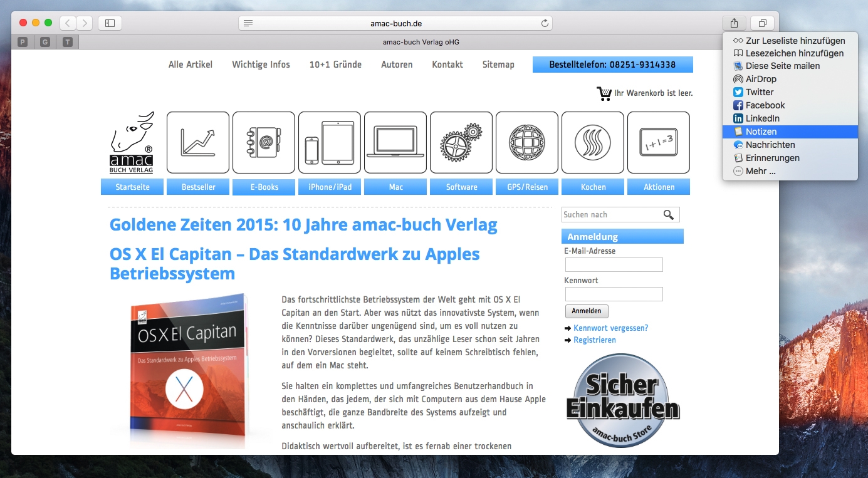Open the Software category button
The height and width of the screenshot is (478, 868).
tap(461, 187)
